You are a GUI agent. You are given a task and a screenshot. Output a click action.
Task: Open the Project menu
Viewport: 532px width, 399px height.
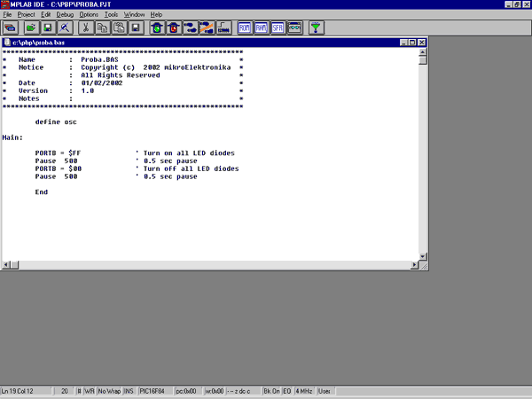(x=26, y=15)
